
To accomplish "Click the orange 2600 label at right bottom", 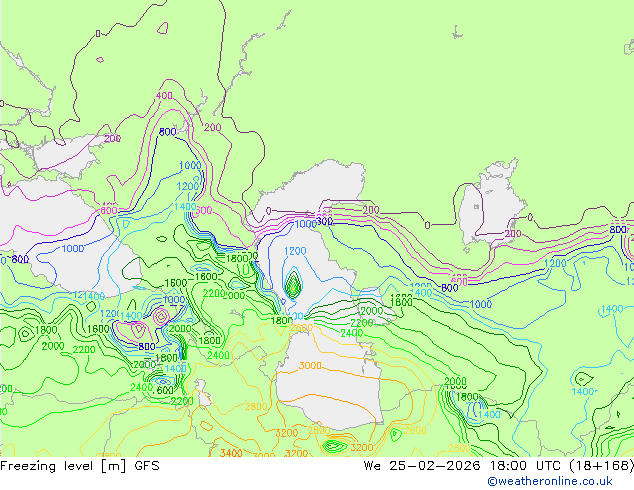I will 459,448.
